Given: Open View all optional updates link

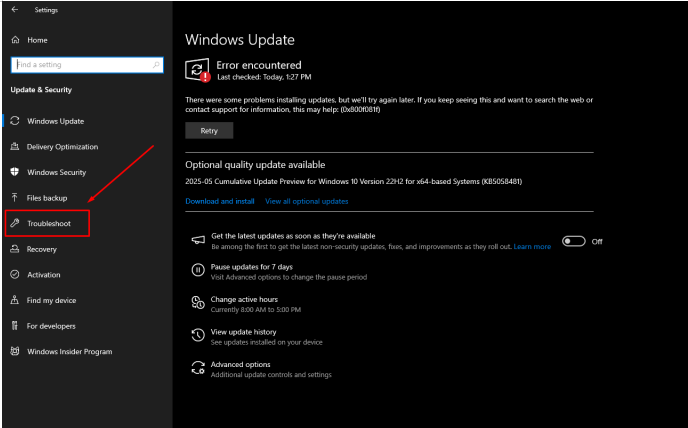Looking at the screenshot, I should tap(307, 201).
